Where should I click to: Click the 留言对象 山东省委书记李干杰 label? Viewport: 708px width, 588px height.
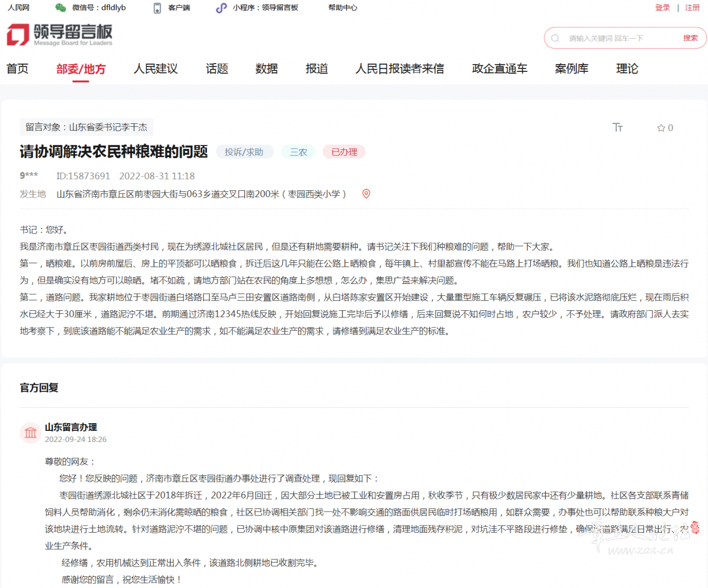click(x=86, y=127)
